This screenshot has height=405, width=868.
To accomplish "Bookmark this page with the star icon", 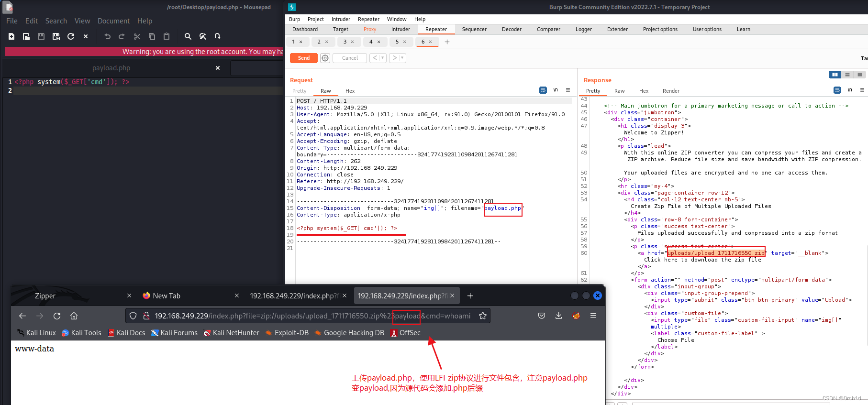I will pyautogui.click(x=483, y=316).
